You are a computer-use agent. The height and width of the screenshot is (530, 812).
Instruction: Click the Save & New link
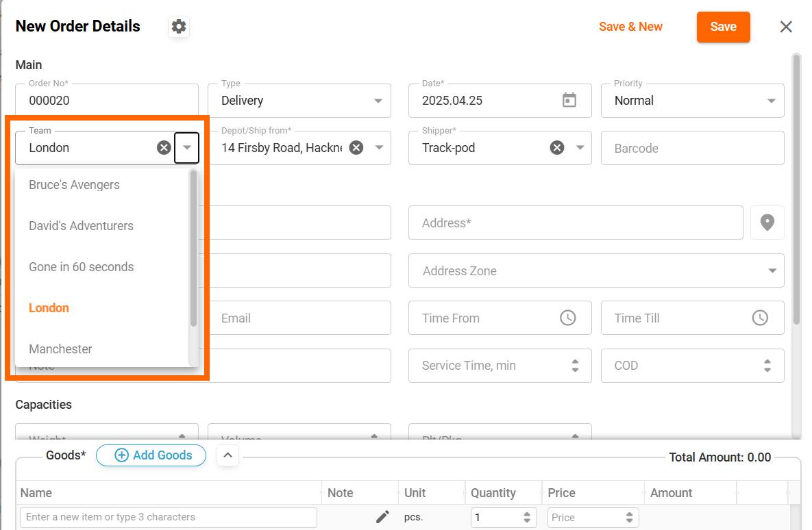pyautogui.click(x=630, y=27)
